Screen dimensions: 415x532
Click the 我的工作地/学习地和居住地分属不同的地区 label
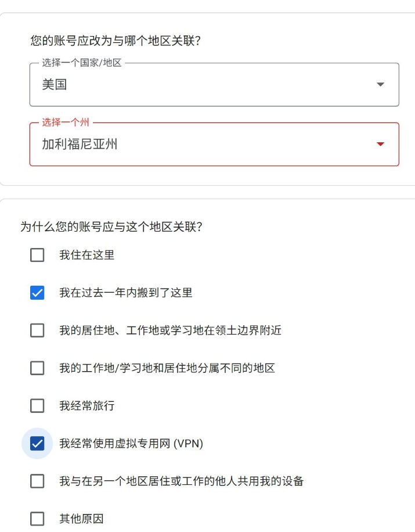167,368
